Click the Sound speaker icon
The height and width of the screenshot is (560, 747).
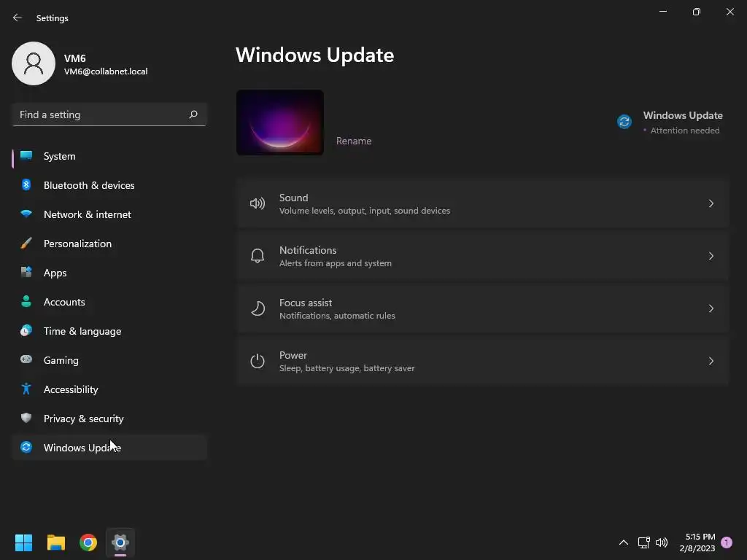258,204
